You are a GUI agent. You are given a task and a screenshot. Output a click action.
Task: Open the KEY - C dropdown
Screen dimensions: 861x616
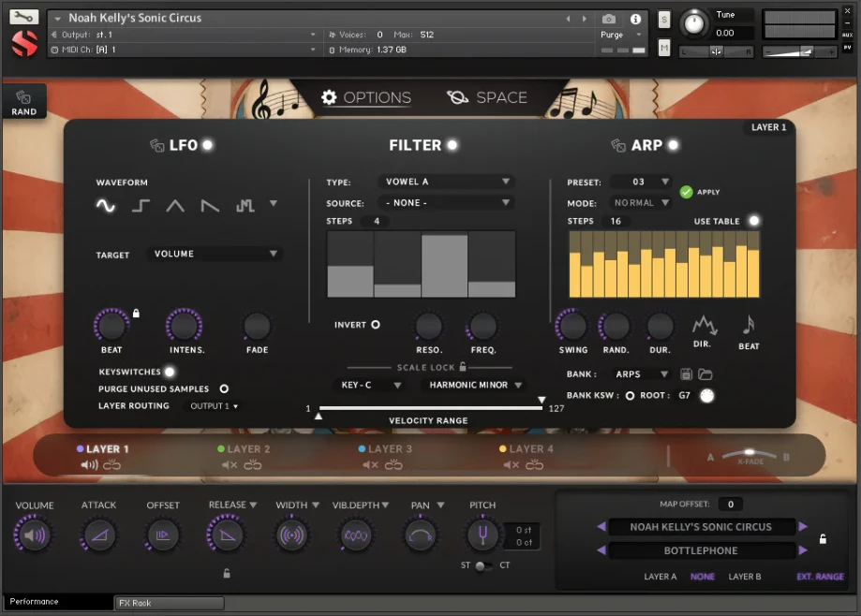(368, 385)
